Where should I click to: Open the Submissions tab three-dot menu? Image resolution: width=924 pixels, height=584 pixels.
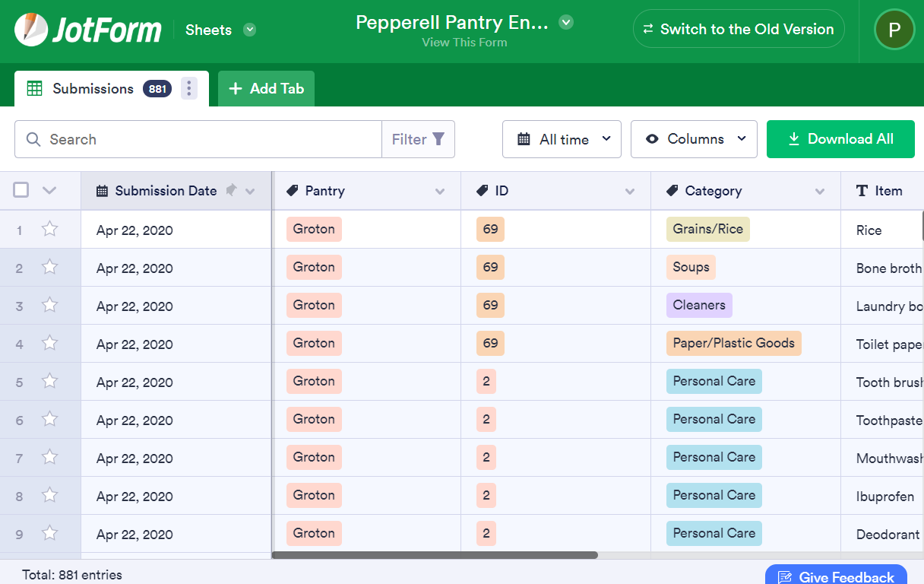189,89
